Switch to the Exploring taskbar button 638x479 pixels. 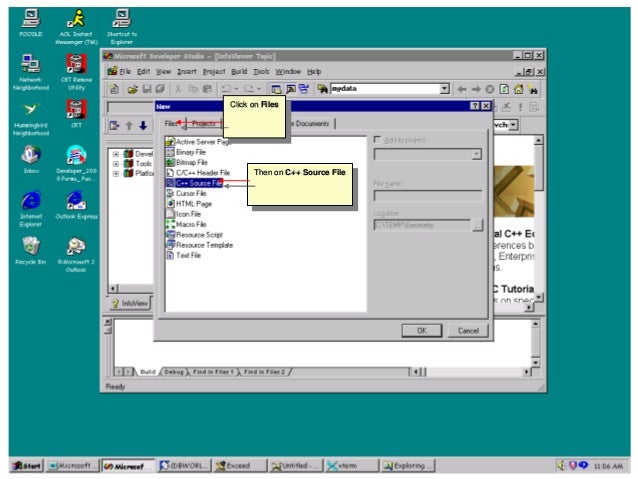408,466
